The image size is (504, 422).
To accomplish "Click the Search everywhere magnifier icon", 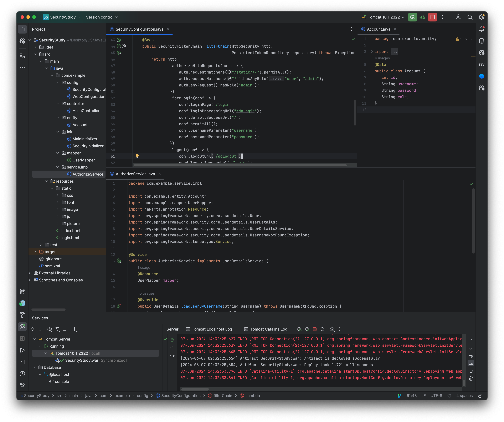I will [x=470, y=17].
